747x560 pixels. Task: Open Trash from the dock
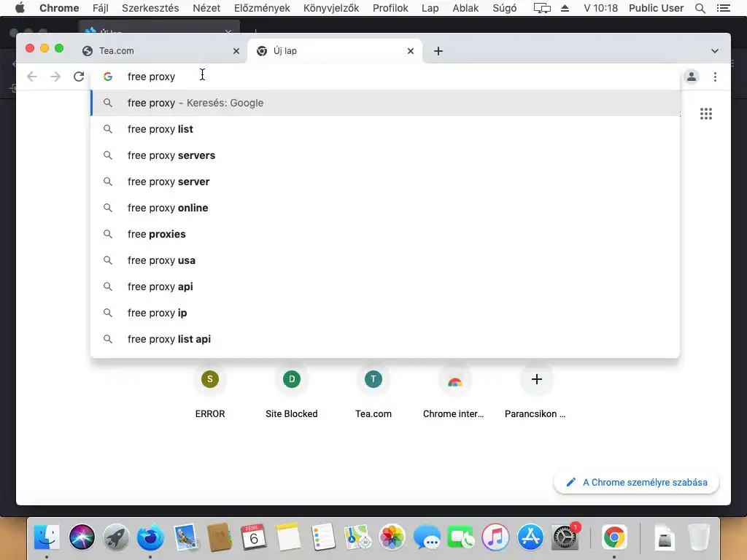pos(699,537)
